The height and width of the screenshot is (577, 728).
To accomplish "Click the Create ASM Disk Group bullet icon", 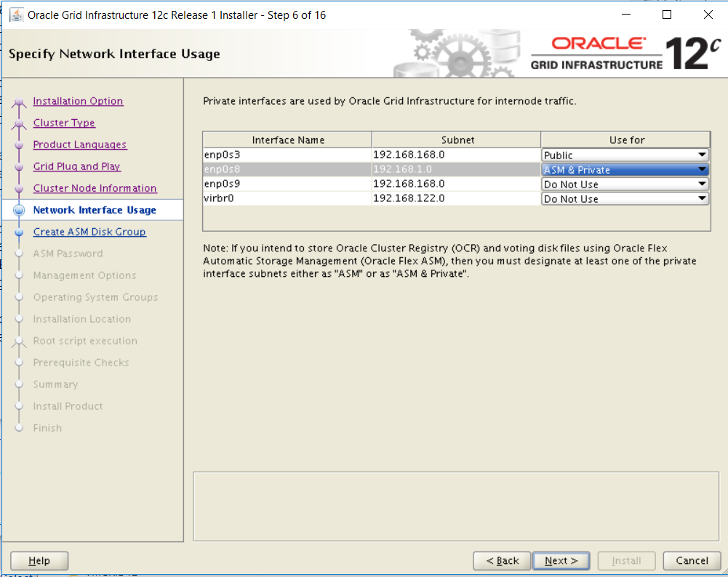I will [x=19, y=232].
